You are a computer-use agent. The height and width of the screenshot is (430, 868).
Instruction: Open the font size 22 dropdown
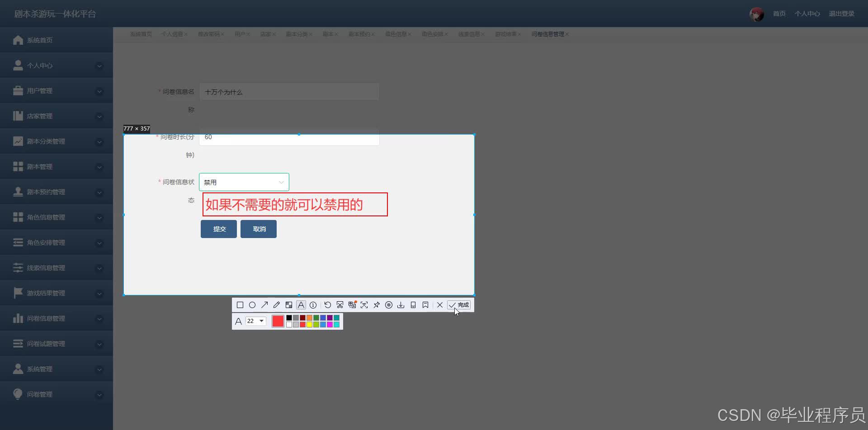tap(256, 321)
